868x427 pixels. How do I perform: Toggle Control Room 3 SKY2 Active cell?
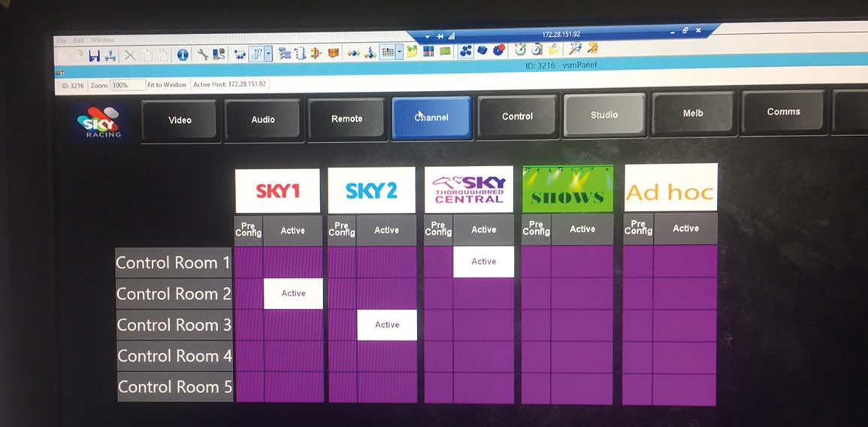coord(387,325)
